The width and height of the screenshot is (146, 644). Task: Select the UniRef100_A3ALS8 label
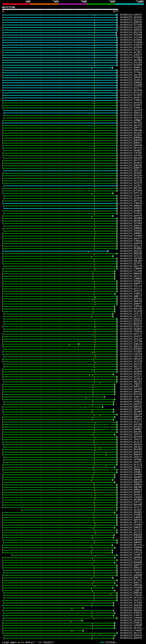point(131,344)
